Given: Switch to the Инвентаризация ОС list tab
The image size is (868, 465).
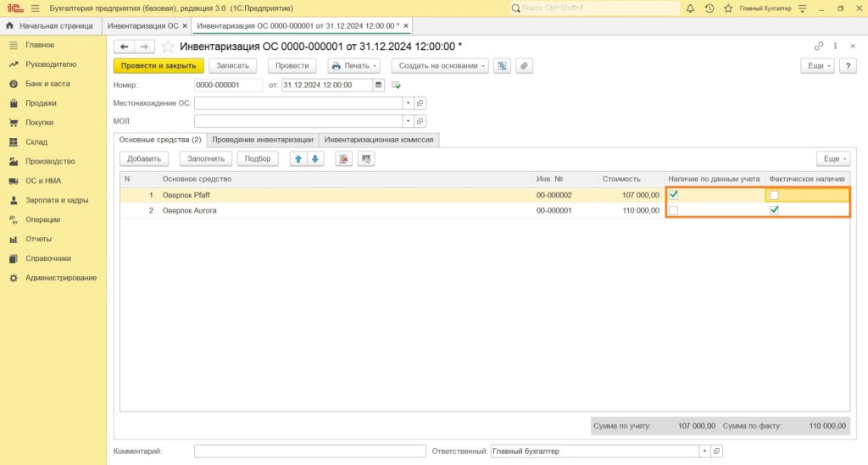Looking at the screenshot, I should pos(142,26).
